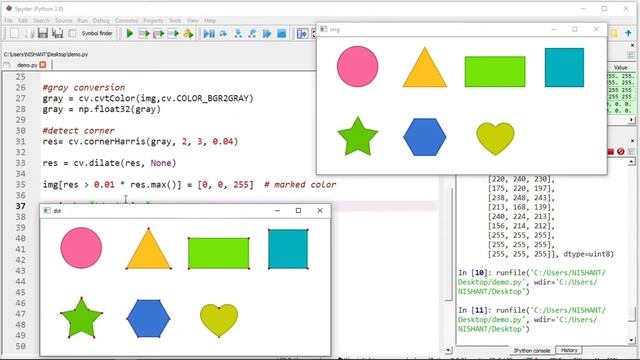Click line number 28 in editor gutter
640x360 pixels.
[x=20, y=109]
